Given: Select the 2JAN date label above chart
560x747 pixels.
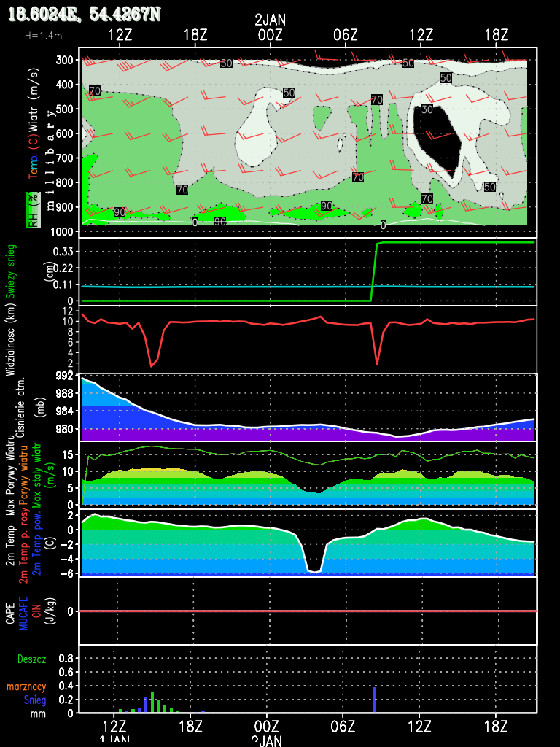Looking at the screenshot, I should click(270, 20).
